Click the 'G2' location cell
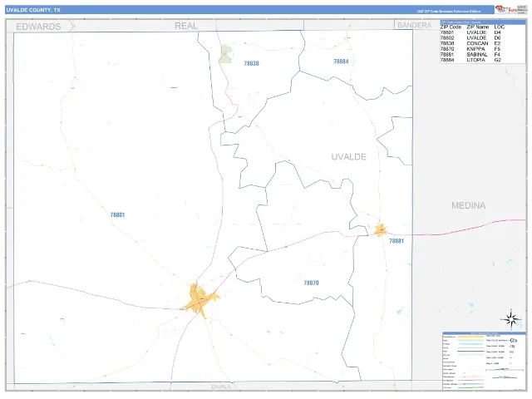This screenshot has width=532, height=399. (498, 60)
